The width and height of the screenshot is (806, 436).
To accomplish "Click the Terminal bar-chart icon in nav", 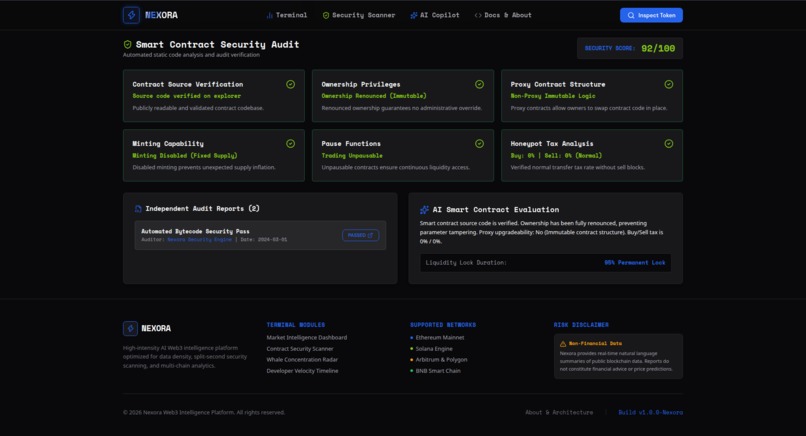I will (x=269, y=15).
